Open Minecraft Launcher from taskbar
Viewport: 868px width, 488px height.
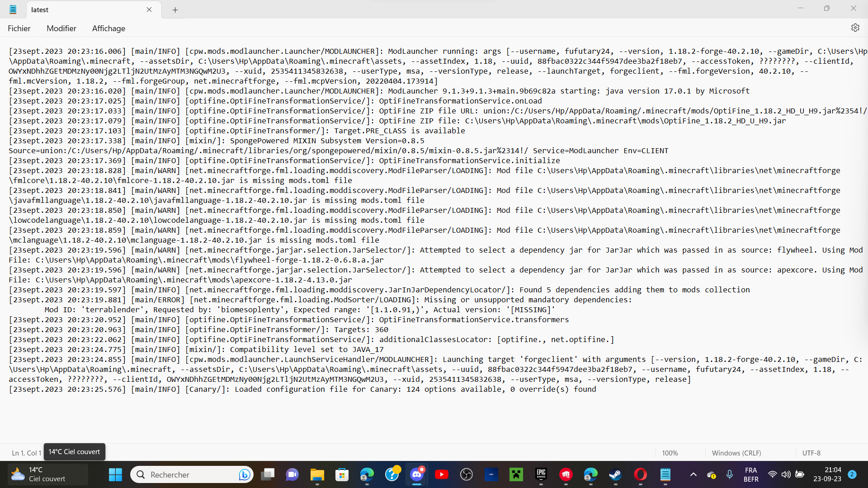[516, 474]
